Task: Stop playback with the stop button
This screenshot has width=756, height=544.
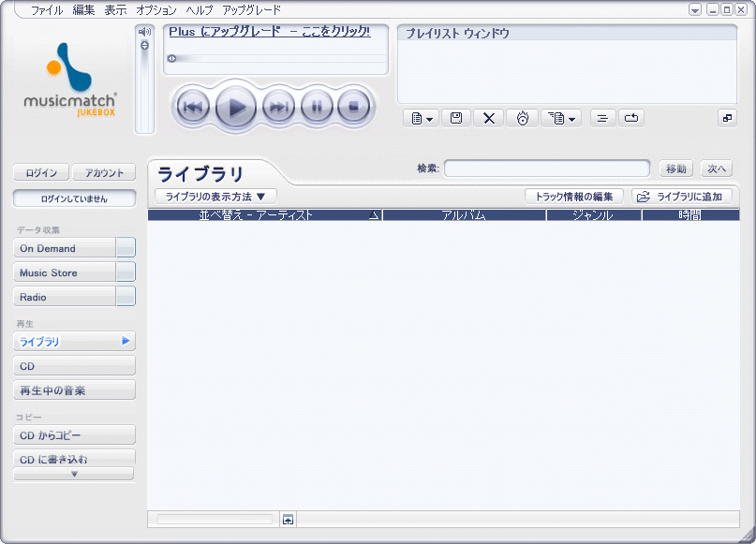Action: [x=354, y=107]
